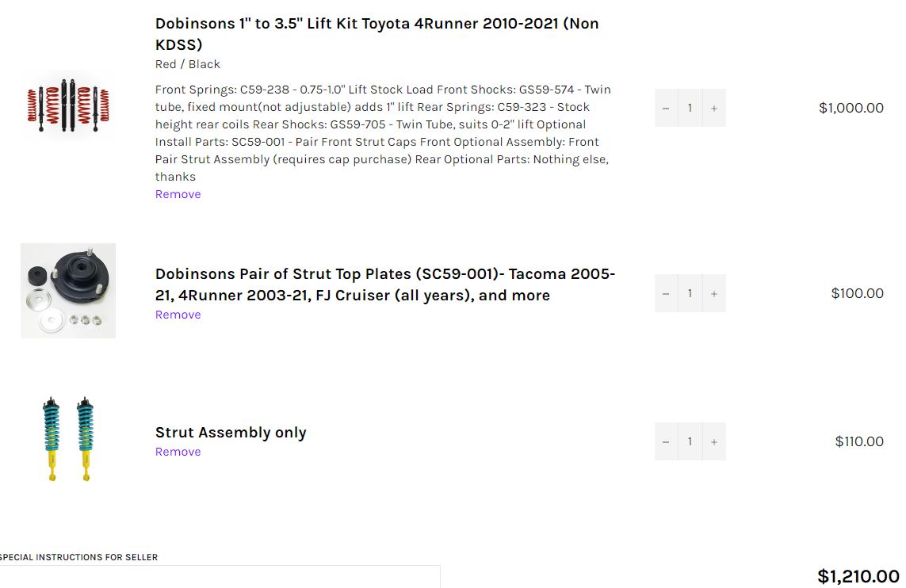Screen dimensions: 906x588
Task: Click the teal strut assembly thumbnail
Action: point(68,439)
